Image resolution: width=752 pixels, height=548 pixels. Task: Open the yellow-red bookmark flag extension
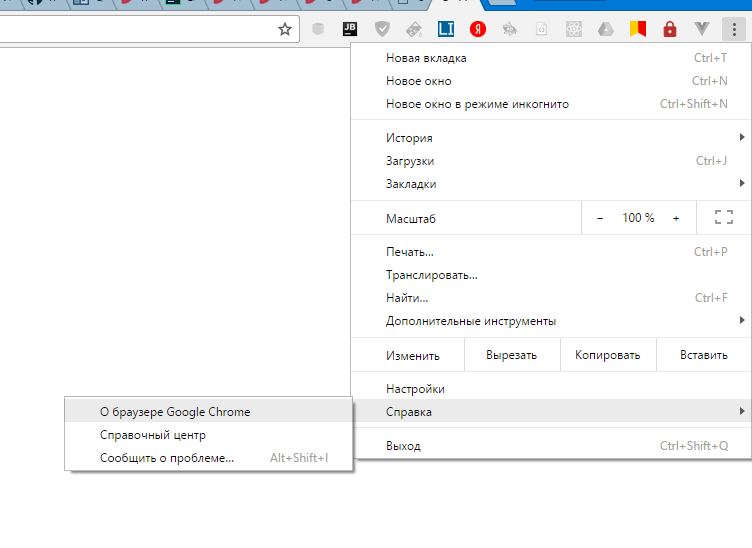tap(637, 30)
